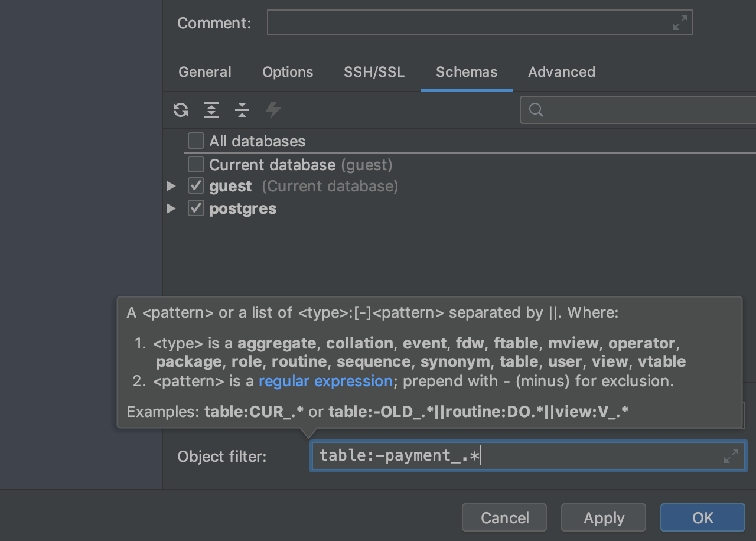756x541 pixels.
Task: Click the Apply button
Action: pos(604,517)
